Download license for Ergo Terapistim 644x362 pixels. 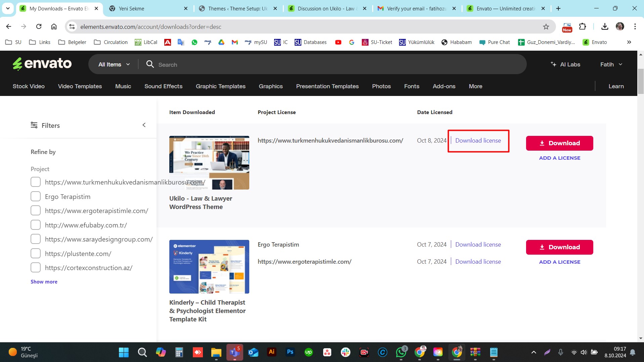coord(478,244)
